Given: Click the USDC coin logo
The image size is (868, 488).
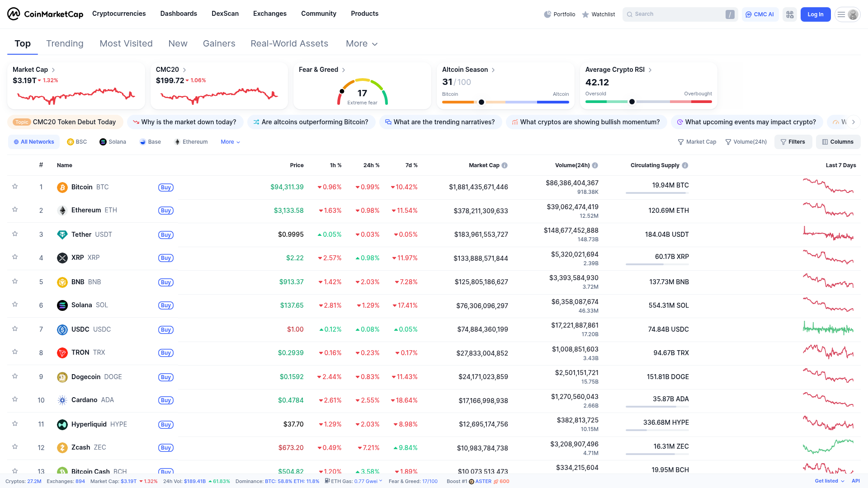Looking at the screenshot, I should (62, 329).
